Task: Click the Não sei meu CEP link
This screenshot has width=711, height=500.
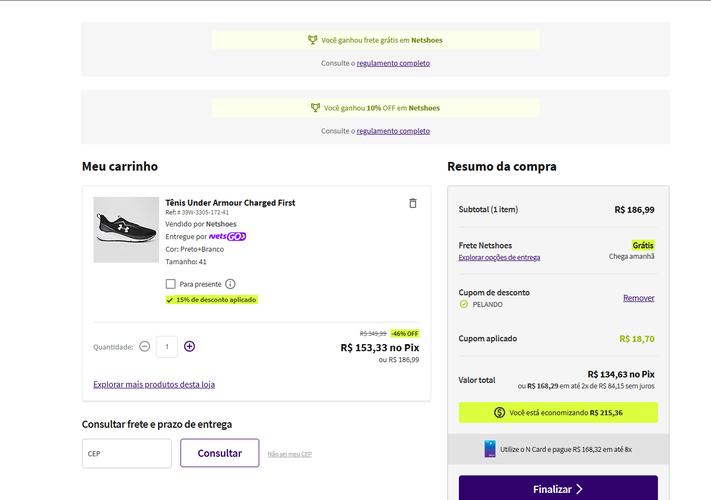Action: (x=289, y=454)
